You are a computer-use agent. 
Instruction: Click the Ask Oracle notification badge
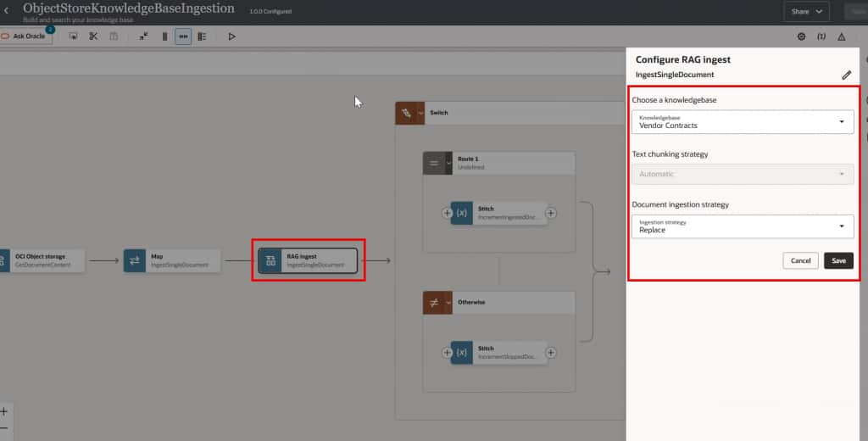(x=50, y=30)
